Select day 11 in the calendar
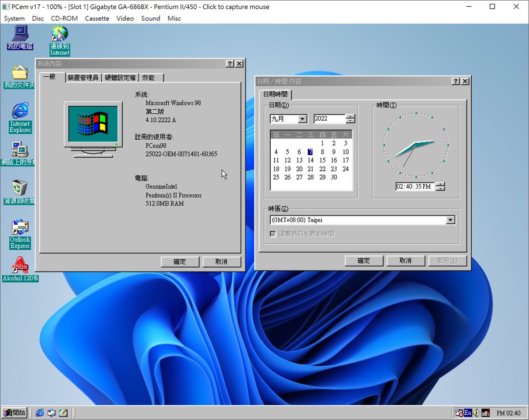Screen dimensions: 529x420 pyautogui.click(x=276, y=160)
